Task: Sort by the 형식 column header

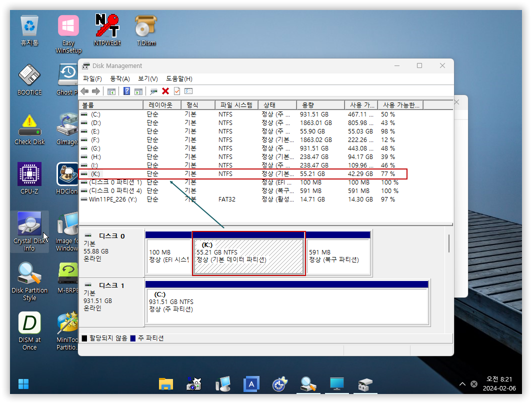Action: coord(198,105)
